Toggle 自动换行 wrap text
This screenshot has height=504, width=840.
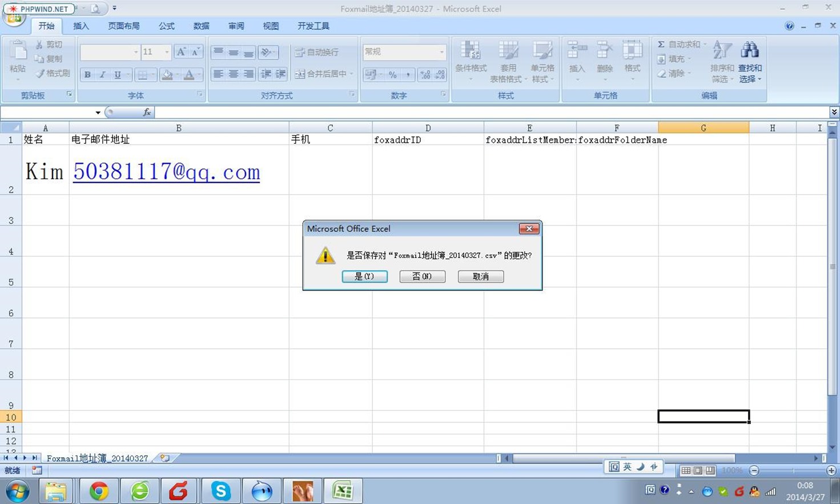coord(317,52)
